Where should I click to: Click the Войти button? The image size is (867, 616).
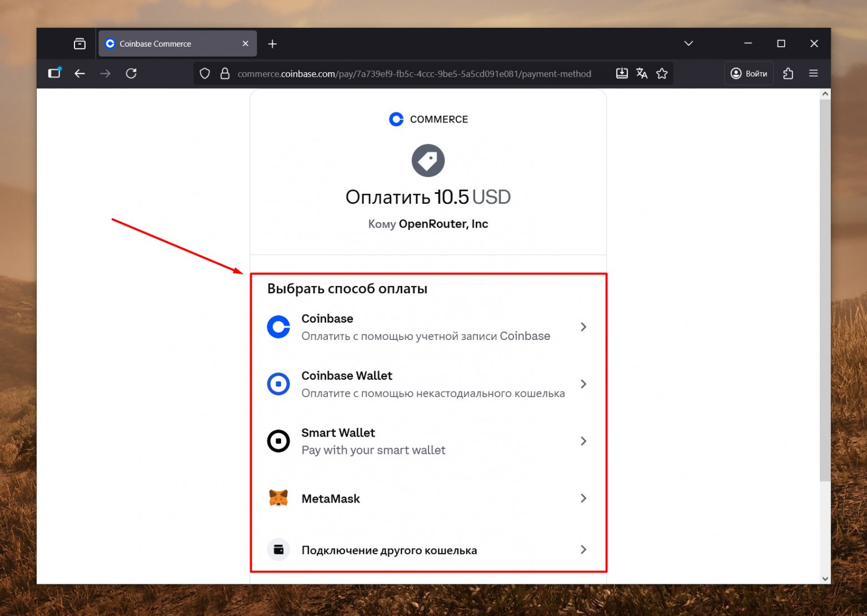(748, 73)
